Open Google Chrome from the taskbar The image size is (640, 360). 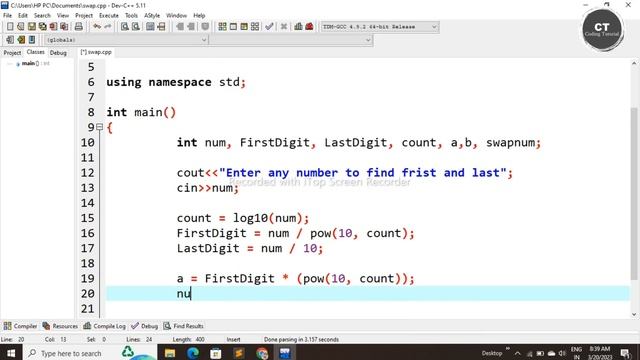[262, 353]
